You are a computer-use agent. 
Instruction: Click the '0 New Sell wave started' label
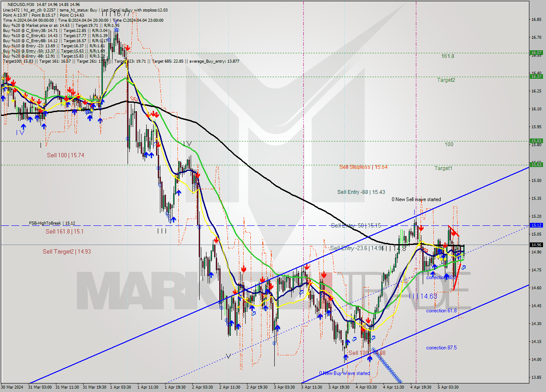(x=416, y=199)
